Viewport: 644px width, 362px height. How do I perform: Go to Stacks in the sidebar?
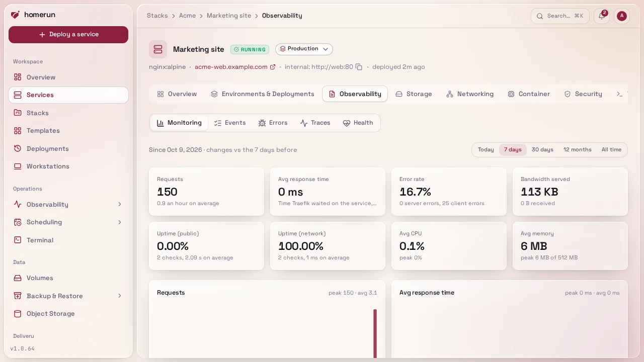pyautogui.click(x=68, y=113)
